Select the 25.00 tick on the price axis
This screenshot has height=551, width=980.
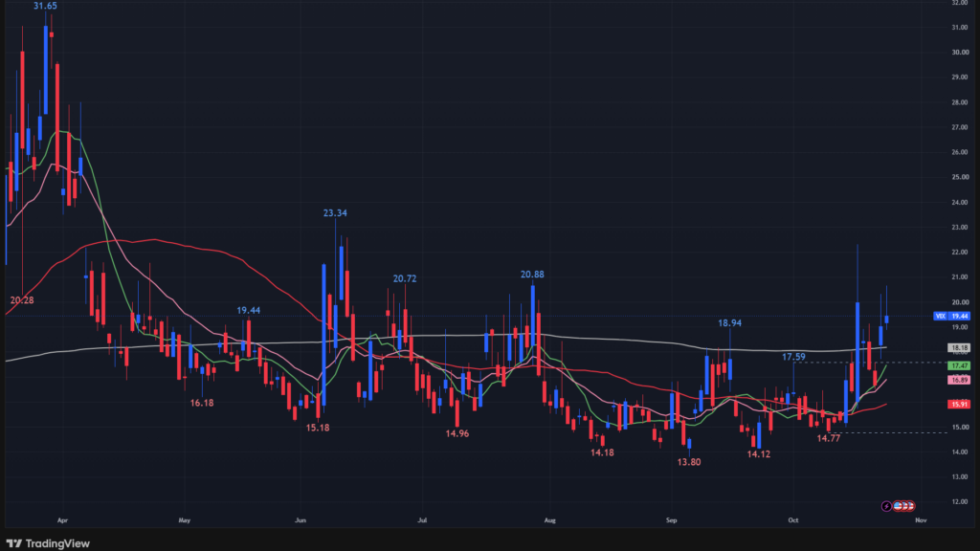[x=960, y=177]
